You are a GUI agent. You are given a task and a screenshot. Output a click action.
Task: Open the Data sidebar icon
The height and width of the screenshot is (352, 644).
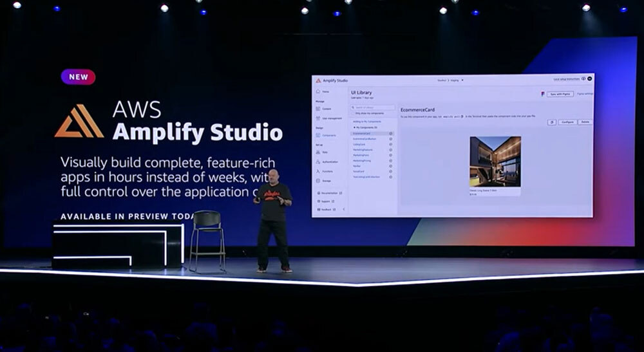(318, 153)
